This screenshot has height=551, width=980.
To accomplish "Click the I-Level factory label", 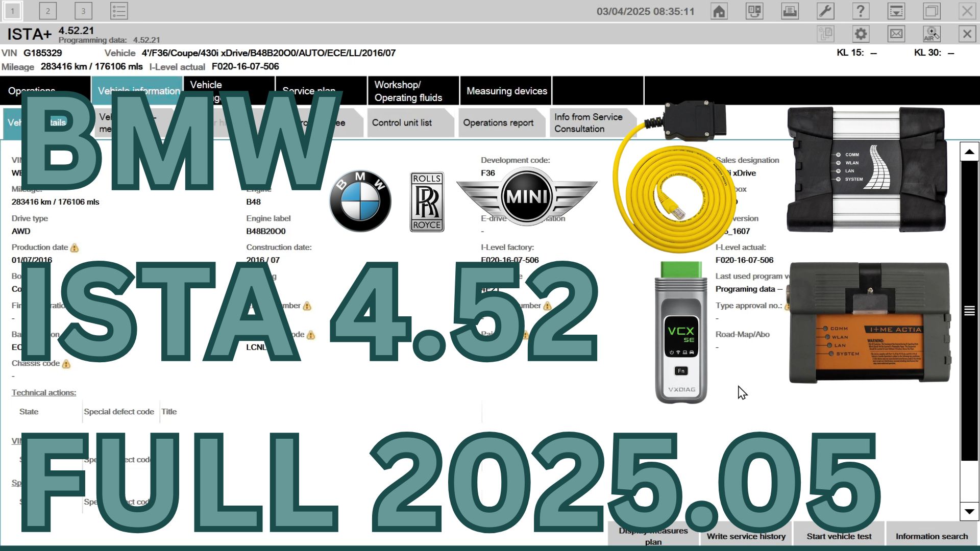I will click(x=507, y=247).
